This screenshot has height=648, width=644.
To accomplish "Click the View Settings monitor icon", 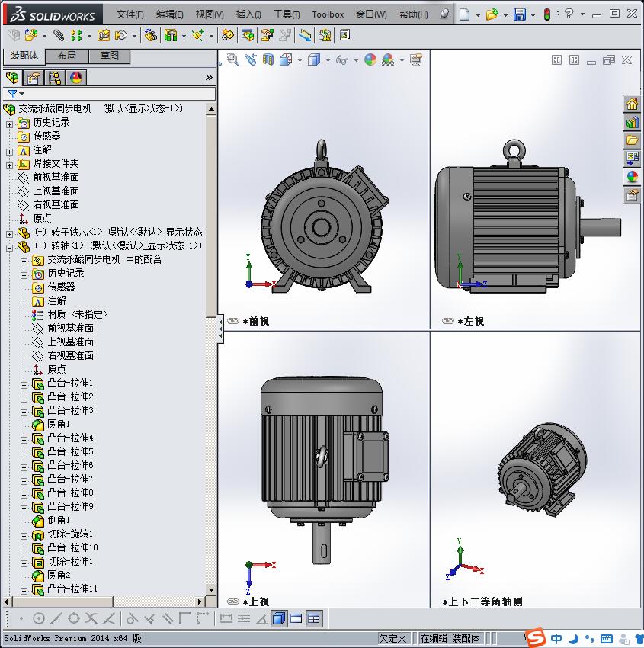I will [416, 60].
